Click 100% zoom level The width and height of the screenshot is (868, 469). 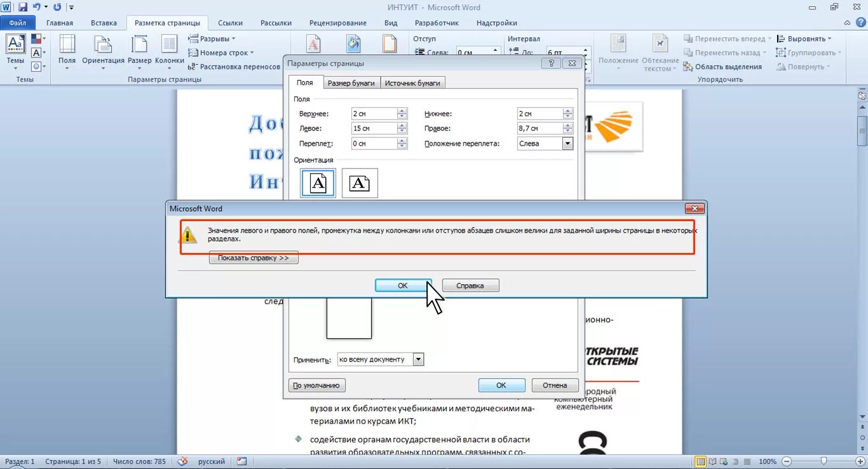[x=768, y=461]
